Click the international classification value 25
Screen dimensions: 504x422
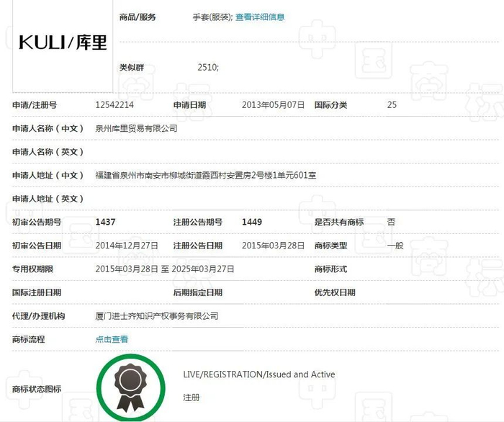(392, 104)
